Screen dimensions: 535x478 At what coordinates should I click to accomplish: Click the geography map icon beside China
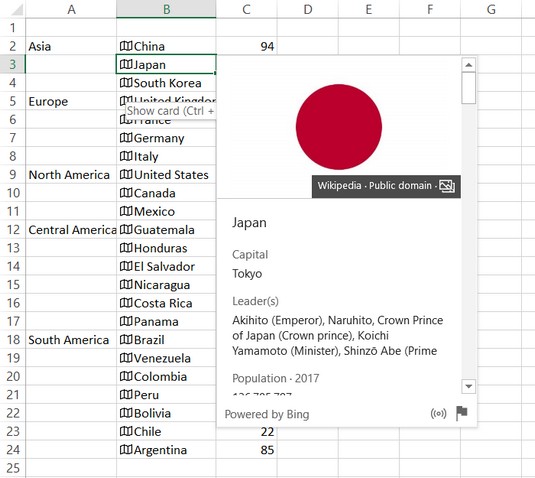pos(126,46)
